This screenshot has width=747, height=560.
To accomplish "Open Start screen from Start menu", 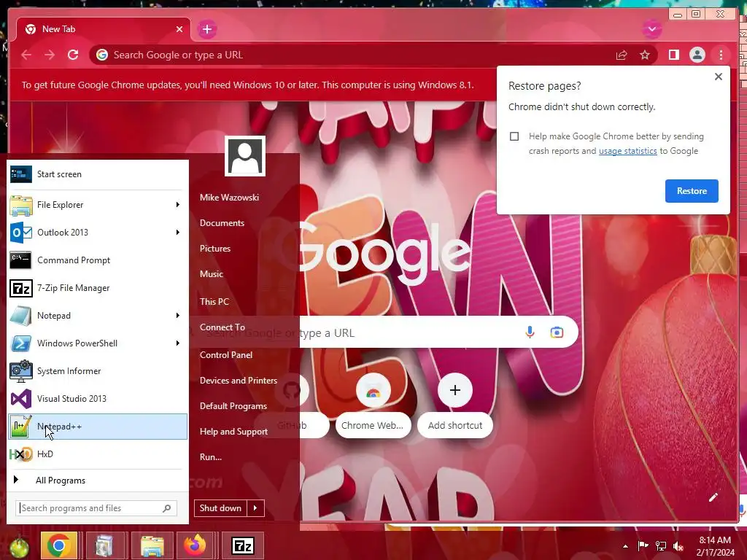I will click(97, 174).
